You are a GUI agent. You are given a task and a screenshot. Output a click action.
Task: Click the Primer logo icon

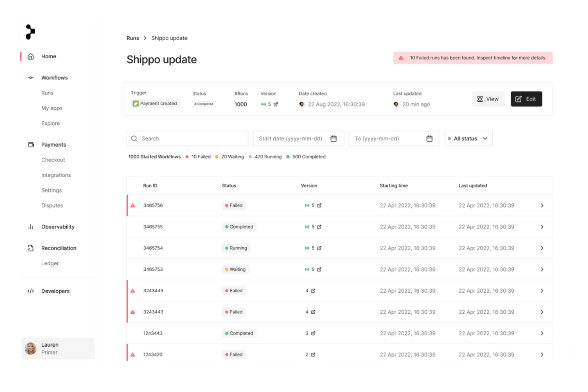pyautogui.click(x=30, y=32)
